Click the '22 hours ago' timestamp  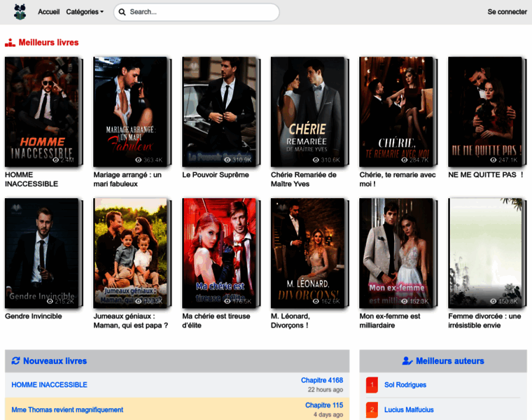coord(325,389)
